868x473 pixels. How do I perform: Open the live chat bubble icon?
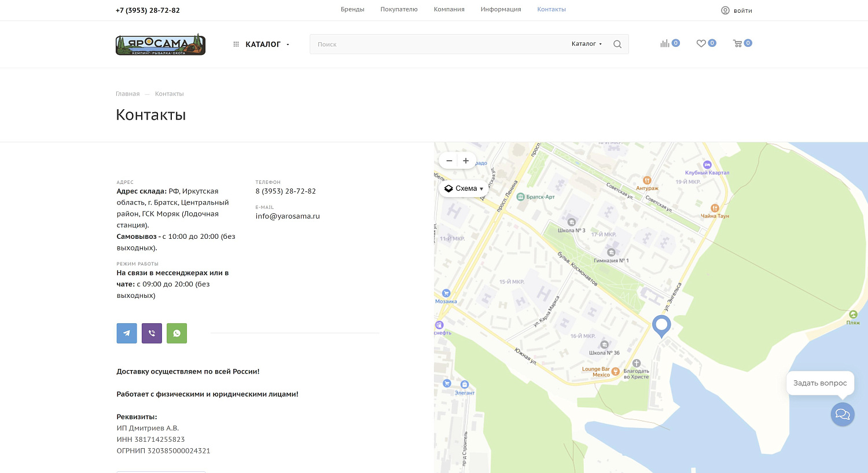point(843,414)
